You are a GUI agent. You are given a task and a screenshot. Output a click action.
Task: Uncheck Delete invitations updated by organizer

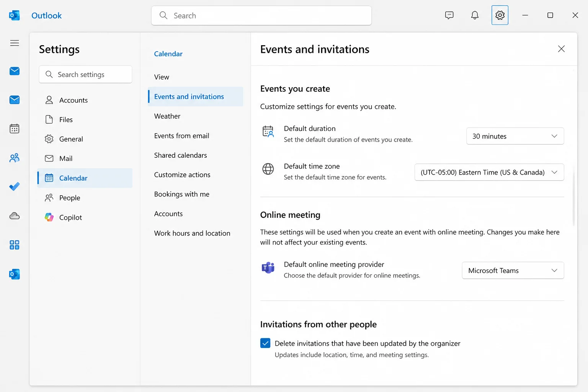coord(265,343)
